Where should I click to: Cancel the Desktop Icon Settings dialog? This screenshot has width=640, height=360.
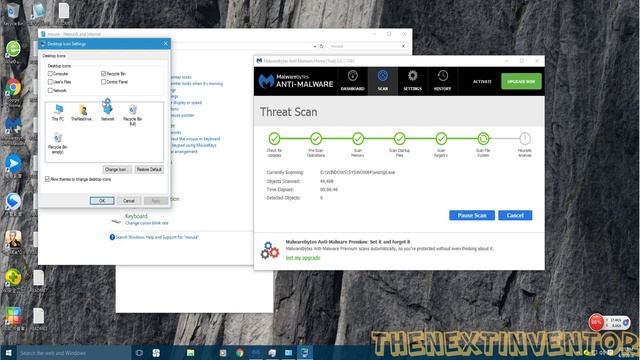[x=129, y=200]
